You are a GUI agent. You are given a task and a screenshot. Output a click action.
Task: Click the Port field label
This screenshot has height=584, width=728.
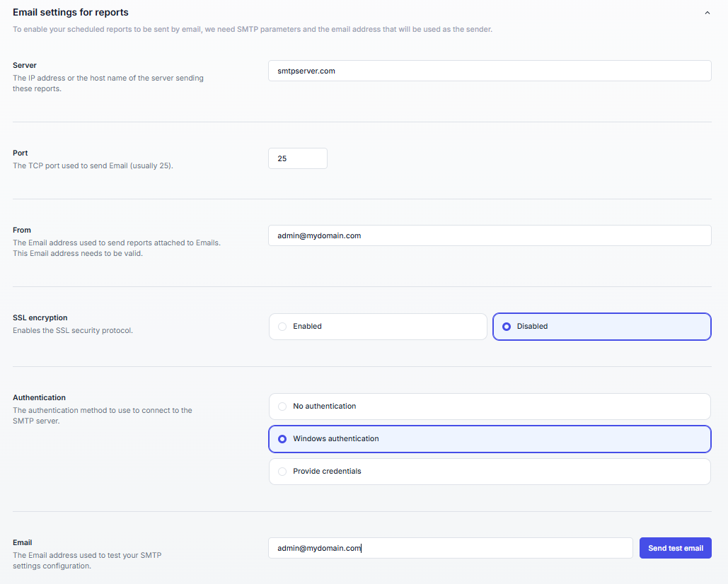[21, 153]
